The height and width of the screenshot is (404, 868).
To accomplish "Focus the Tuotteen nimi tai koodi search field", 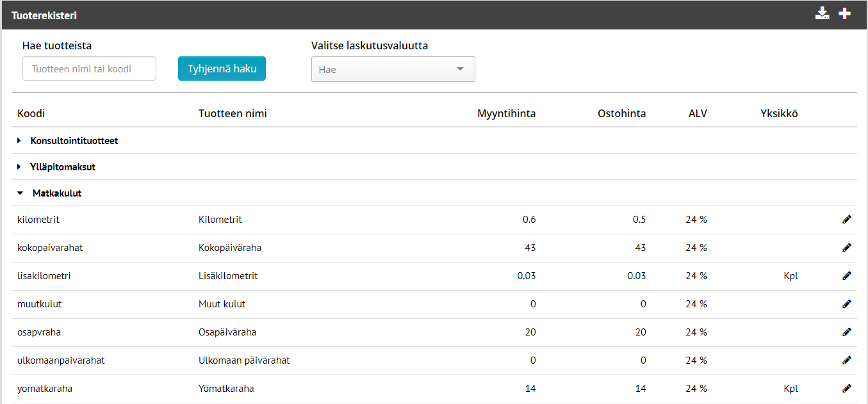I will point(89,69).
